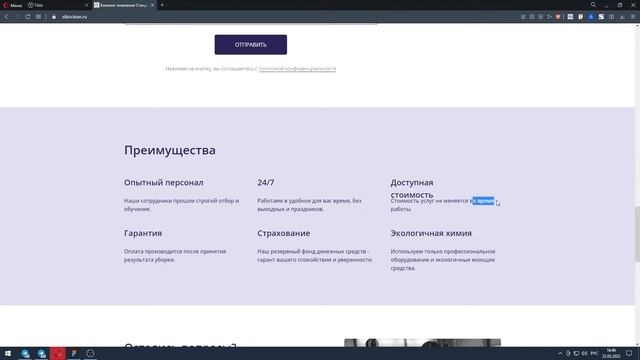Screen dimensions: 640x360
Task: Open the round clock-like taskbar app
Action: tap(90, 353)
